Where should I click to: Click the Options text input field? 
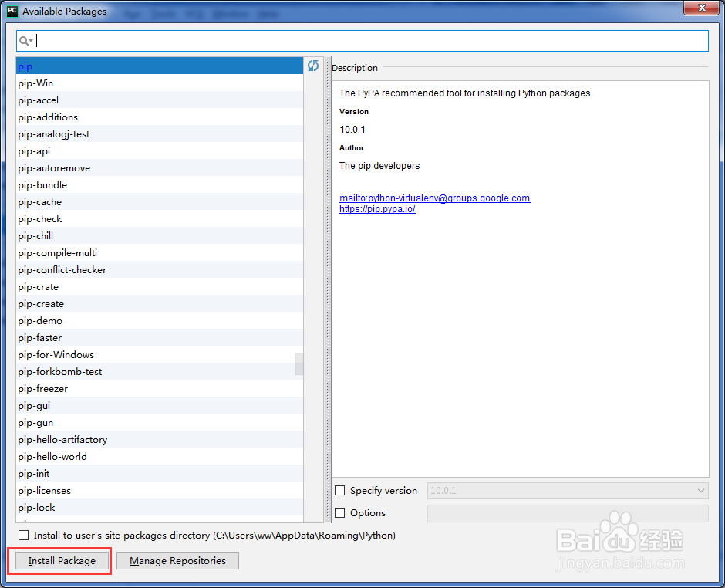[x=568, y=513]
